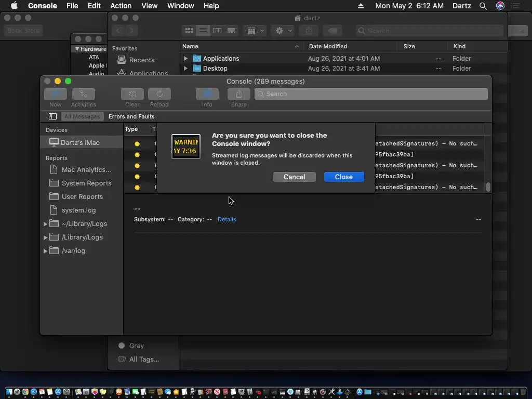
Task: Select Dartz's iMac under Devices
Action: (x=82, y=142)
